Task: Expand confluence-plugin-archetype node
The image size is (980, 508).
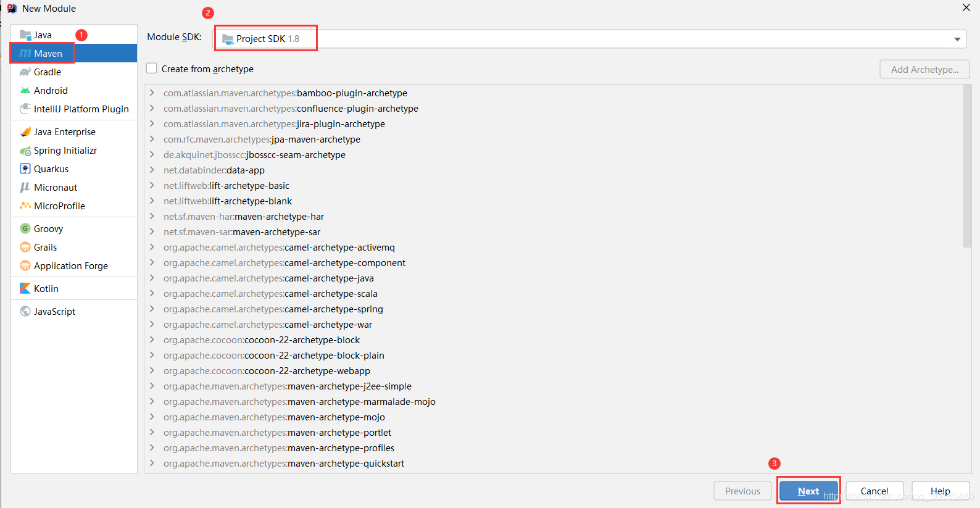Action: coord(152,109)
